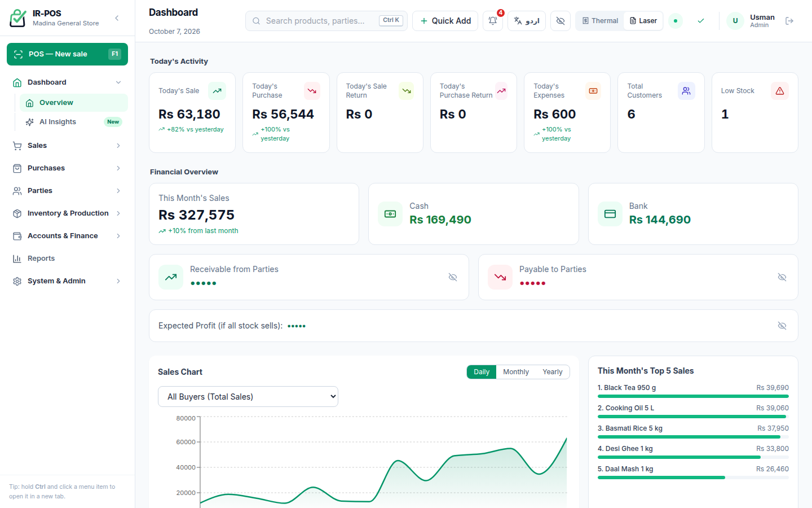This screenshot has height=508, width=812.
Task: Switch printer mode to Thermal
Action: click(x=600, y=21)
